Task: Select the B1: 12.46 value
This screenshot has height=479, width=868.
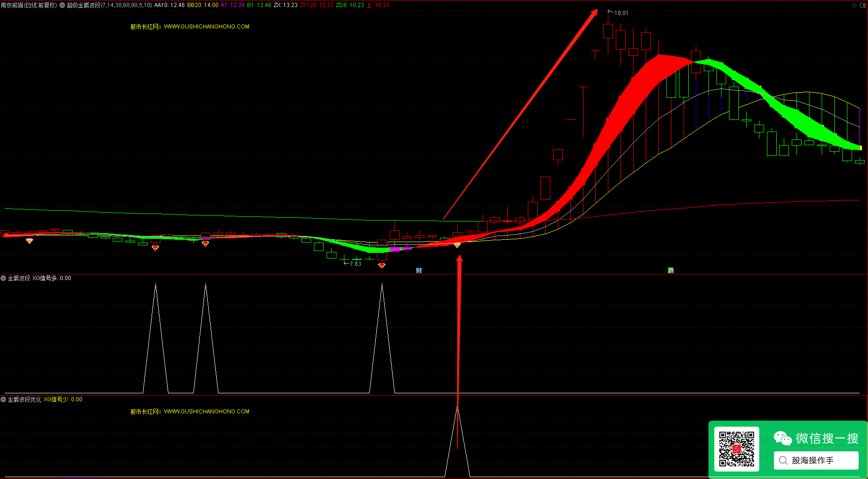Action: (x=259, y=5)
